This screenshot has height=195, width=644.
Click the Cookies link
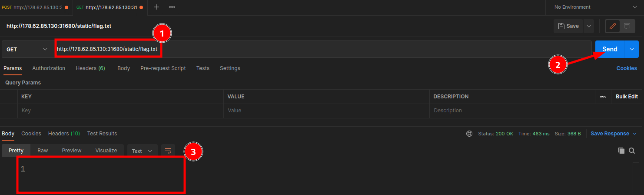[627, 68]
